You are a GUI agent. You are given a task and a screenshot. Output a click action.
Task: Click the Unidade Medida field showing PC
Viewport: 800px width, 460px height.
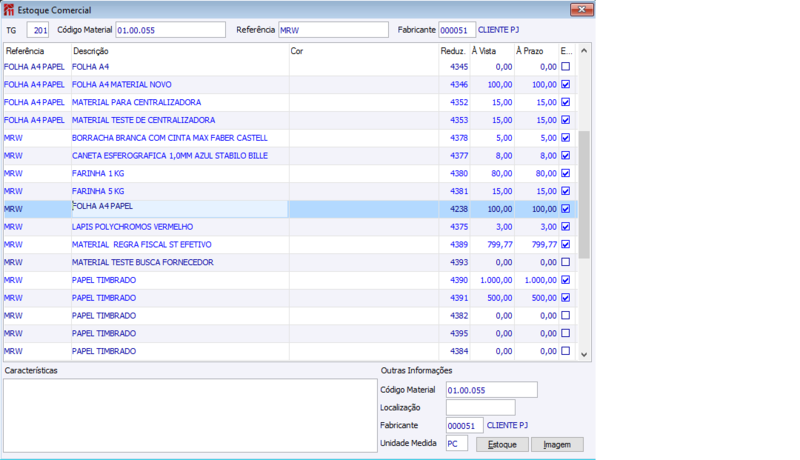click(x=457, y=443)
